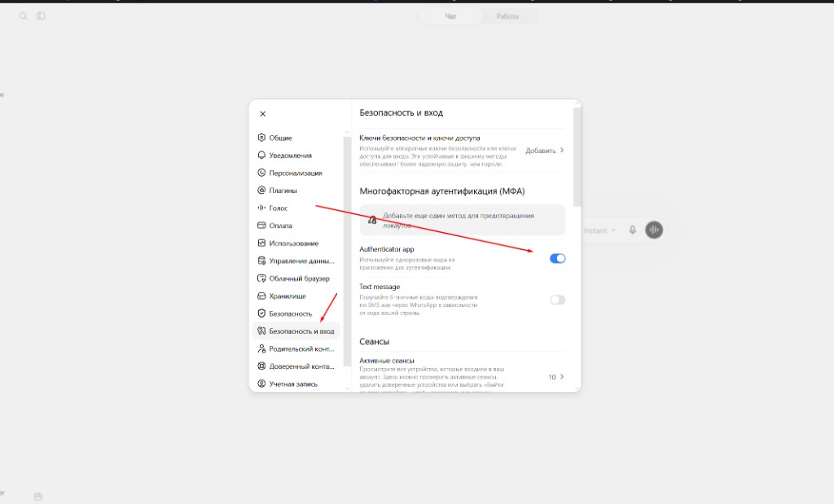Expand Активные сеансы via the chevron
Viewport: 834px width, 504px height.
pos(562,376)
